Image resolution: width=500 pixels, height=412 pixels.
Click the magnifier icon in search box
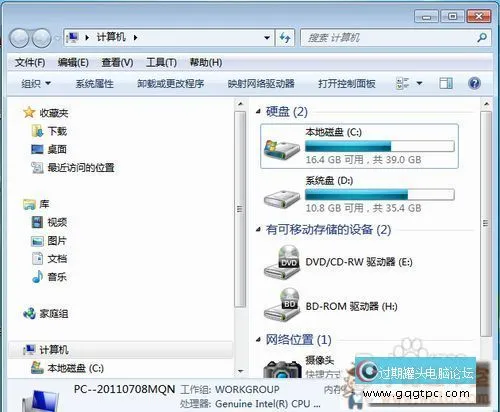coord(482,37)
